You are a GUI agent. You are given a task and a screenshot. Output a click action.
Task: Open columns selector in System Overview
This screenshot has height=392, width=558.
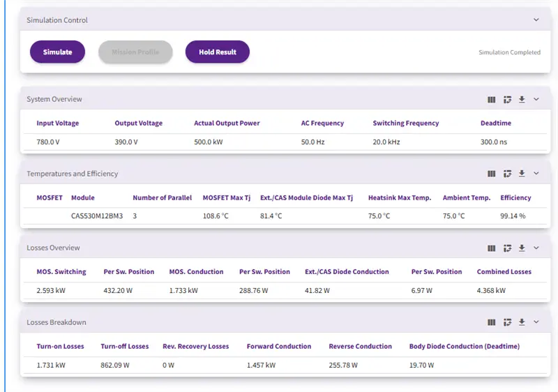(x=492, y=100)
